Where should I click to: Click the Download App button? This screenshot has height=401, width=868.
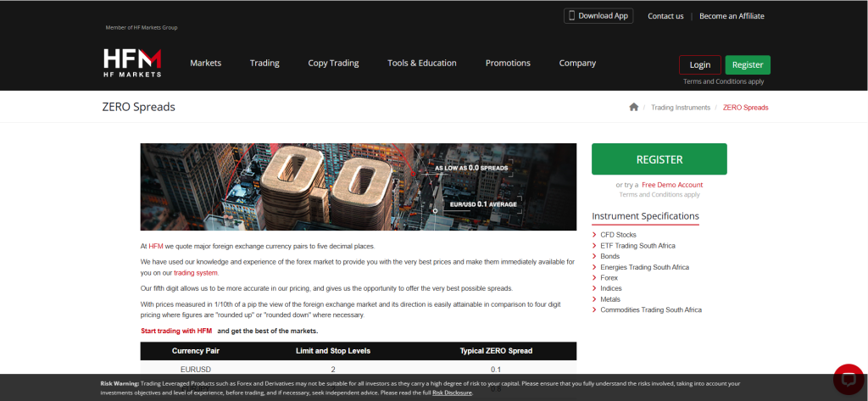pos(598,15)
